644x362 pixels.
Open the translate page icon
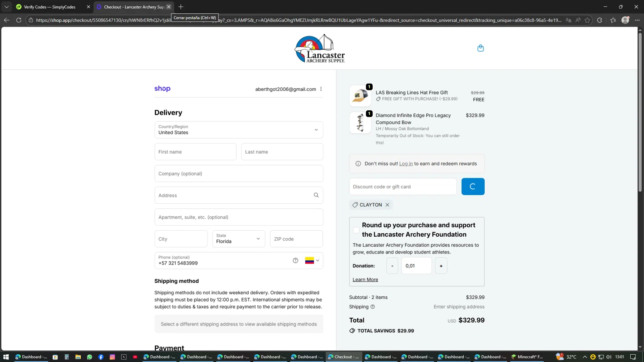click(568, 20)
